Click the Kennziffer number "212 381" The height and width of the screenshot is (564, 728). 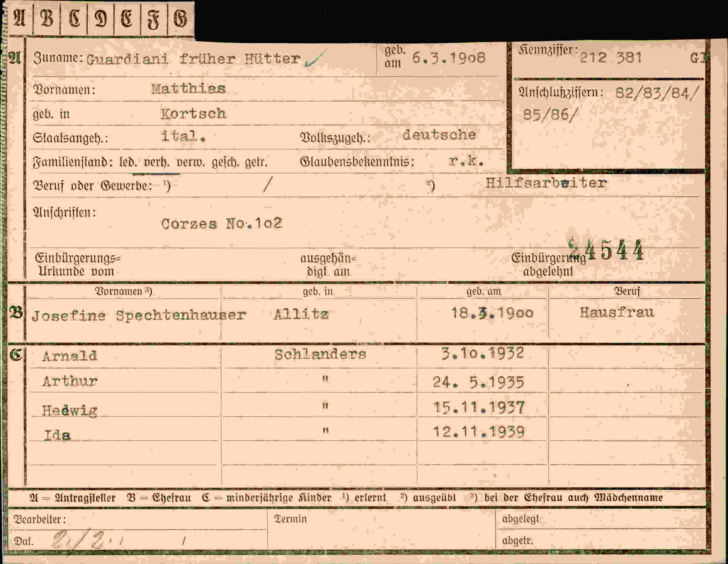pos(610,58)
